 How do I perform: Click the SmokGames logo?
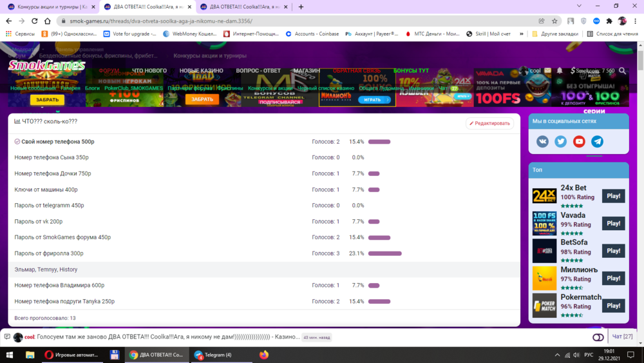tap(47, 65)
